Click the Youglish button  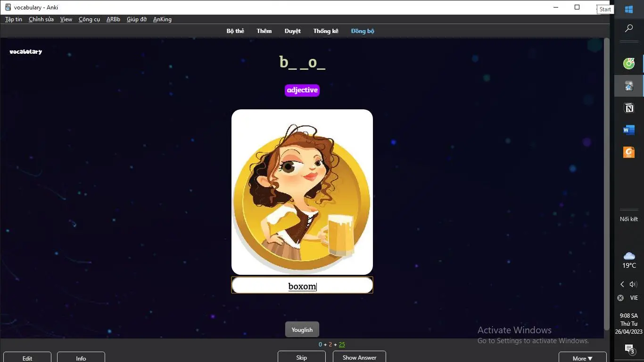(x=302, y=329)
